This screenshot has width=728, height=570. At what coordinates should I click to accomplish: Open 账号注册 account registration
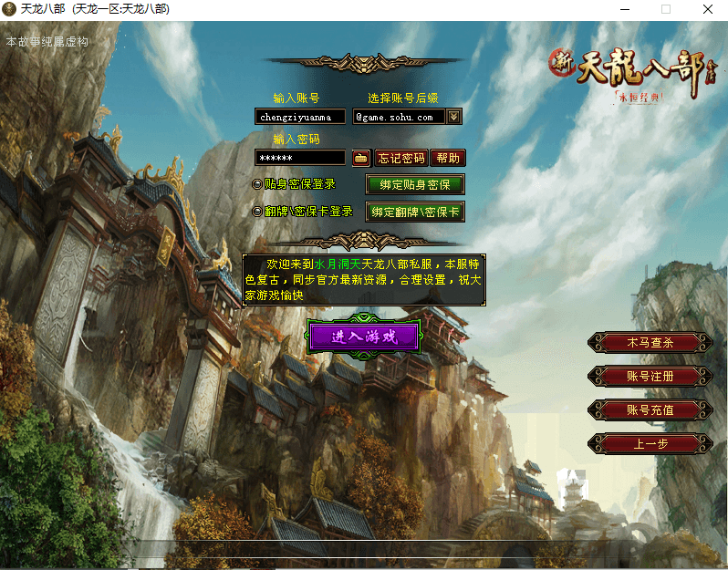[650, 377]
